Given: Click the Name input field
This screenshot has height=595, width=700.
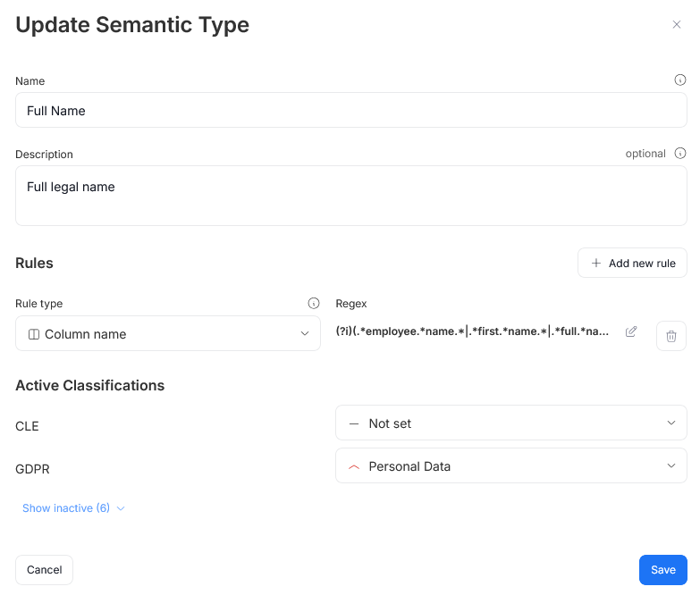Looking at the screenshot, I should pyautogui.click(x=350, y=111).
